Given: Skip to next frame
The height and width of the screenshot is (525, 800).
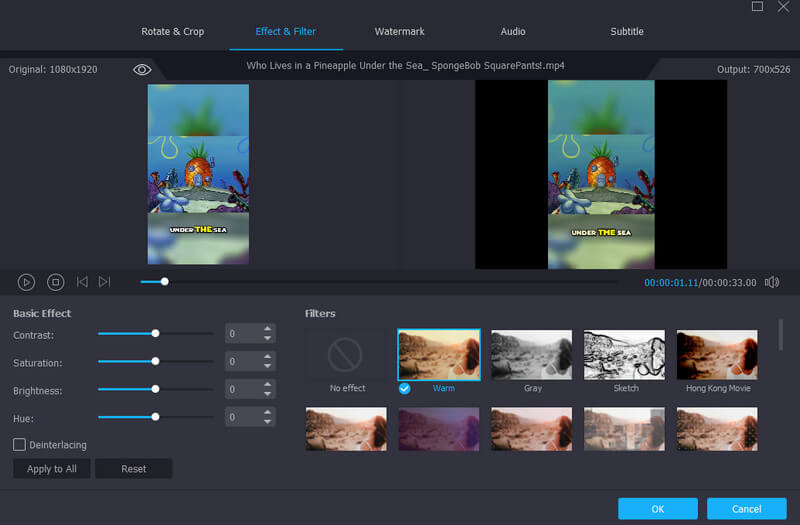Looking at the screenshot, I should 104,283.
